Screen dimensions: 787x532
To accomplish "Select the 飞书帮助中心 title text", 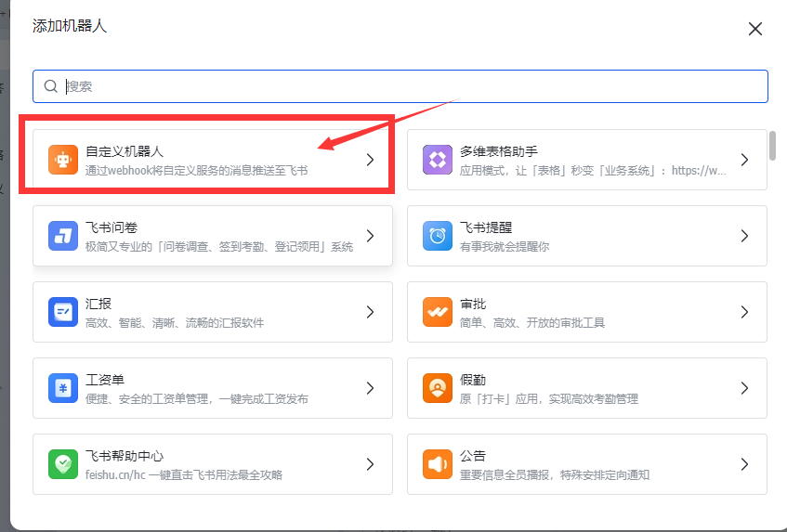I will point(125,456).
